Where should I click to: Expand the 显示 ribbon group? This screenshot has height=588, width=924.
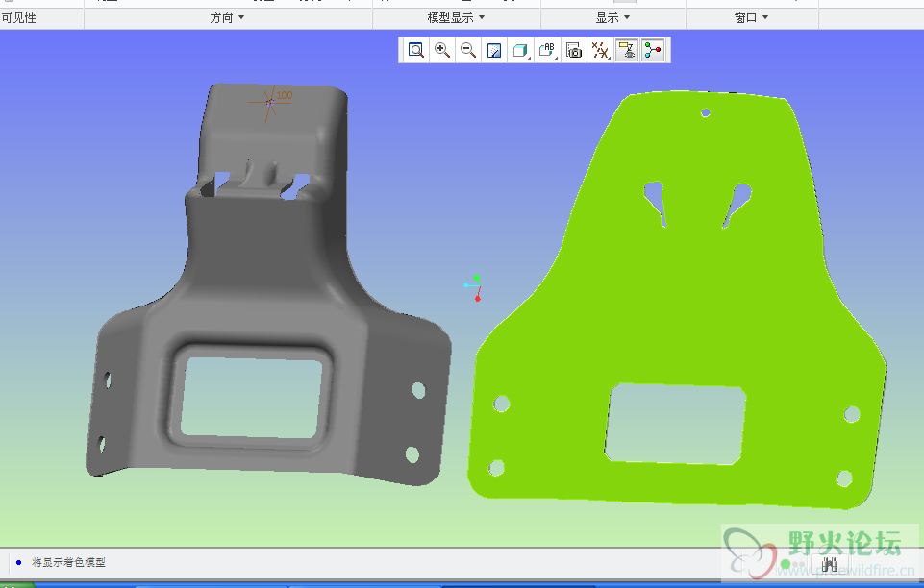tap(612, 18)
